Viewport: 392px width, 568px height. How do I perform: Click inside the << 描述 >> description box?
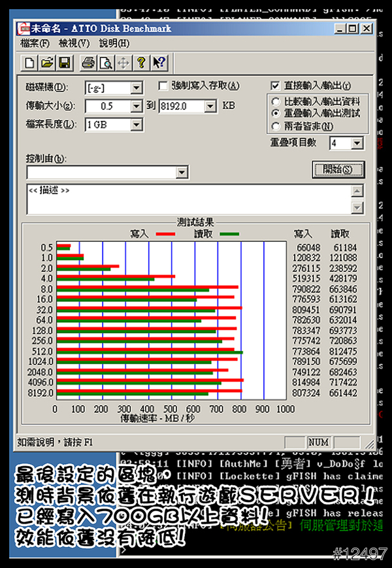[x=188, y=199]
